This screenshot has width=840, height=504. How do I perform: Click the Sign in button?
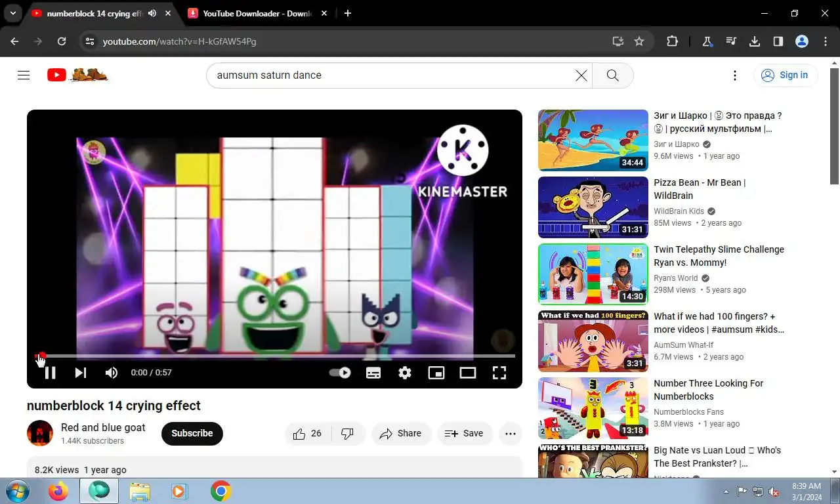(x=786, y=75)
